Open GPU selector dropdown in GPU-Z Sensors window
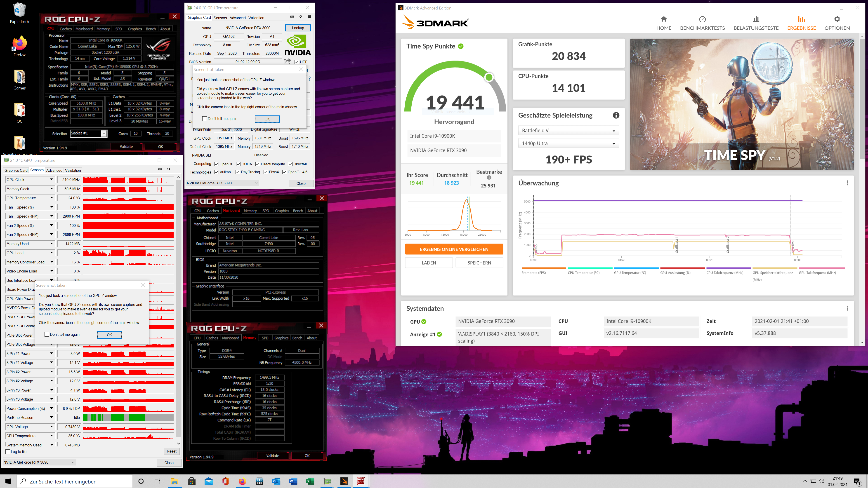Image resolution: width=868 pixels, height=488 pixels. pos(39,462)
